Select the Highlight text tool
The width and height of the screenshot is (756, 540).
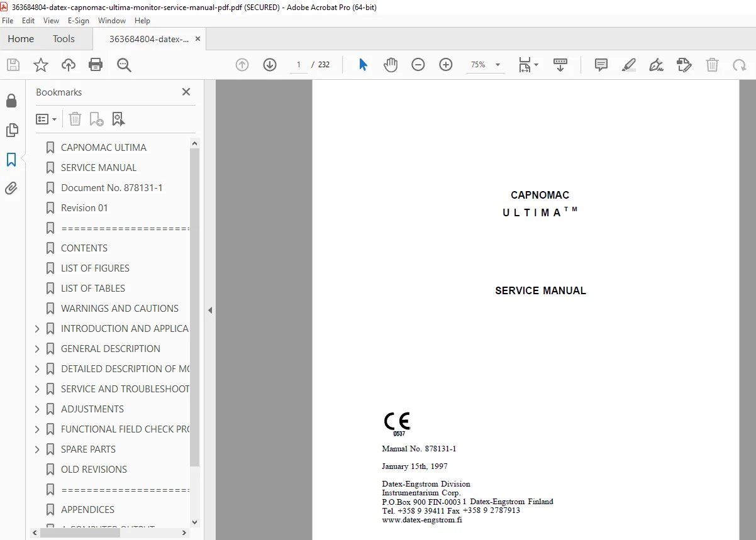coord(629,65)
